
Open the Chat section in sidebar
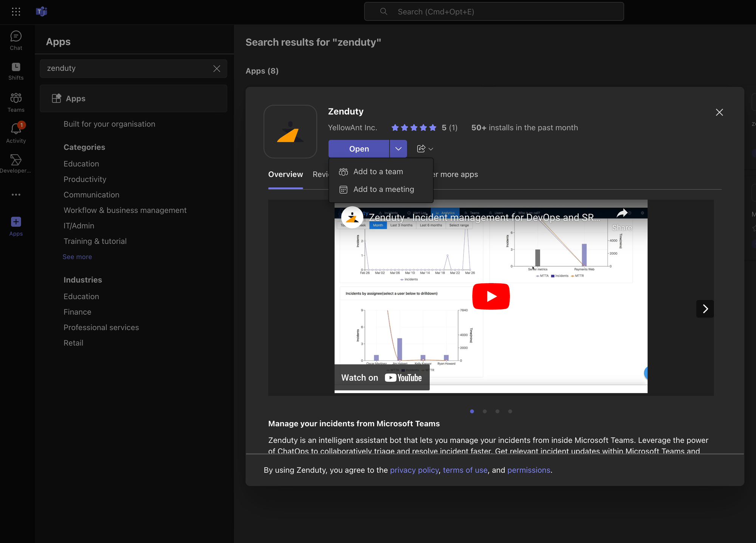pos(16,40)
